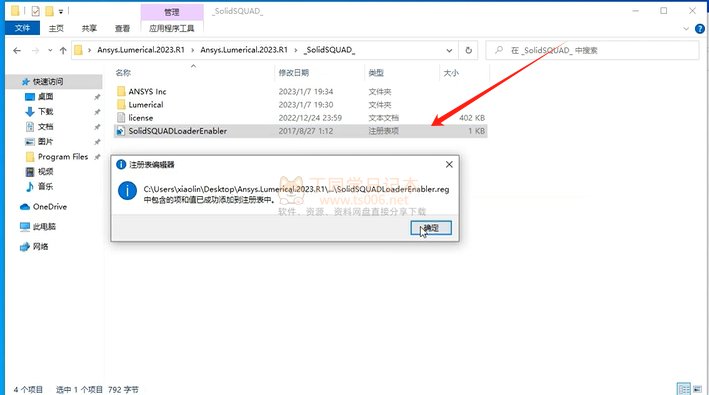Open OneDrive in navigation pane

click(50, 207)
